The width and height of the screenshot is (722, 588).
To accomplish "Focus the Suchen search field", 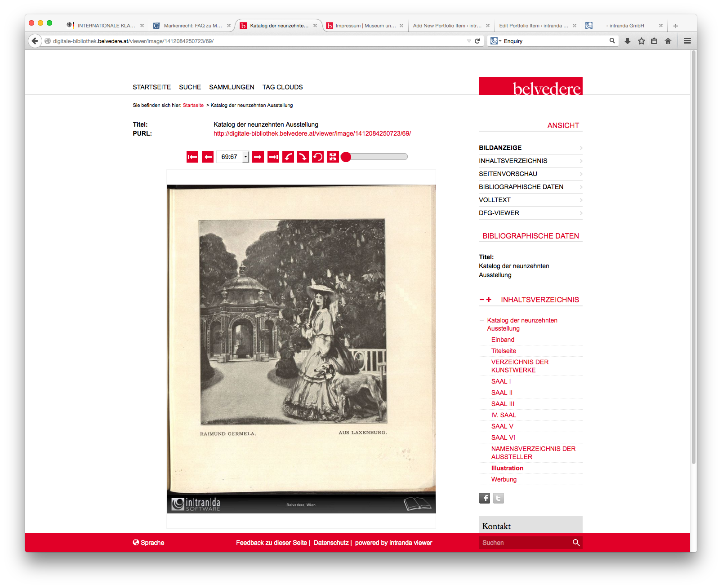I will (525, 543).
